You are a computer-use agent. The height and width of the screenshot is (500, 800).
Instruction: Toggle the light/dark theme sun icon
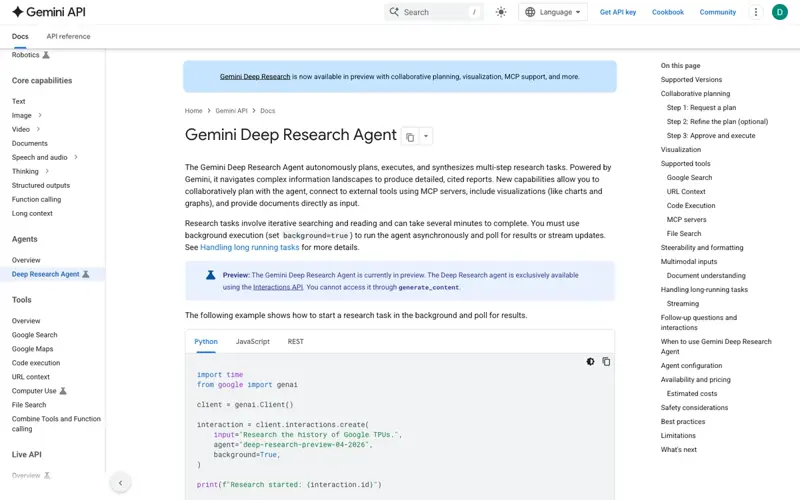tap(501, 12)
